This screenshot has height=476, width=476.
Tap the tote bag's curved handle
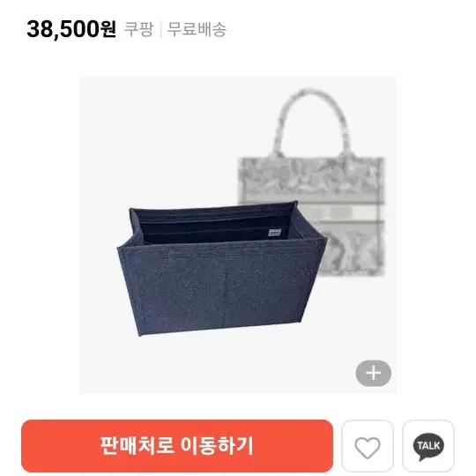pos(313,122)
